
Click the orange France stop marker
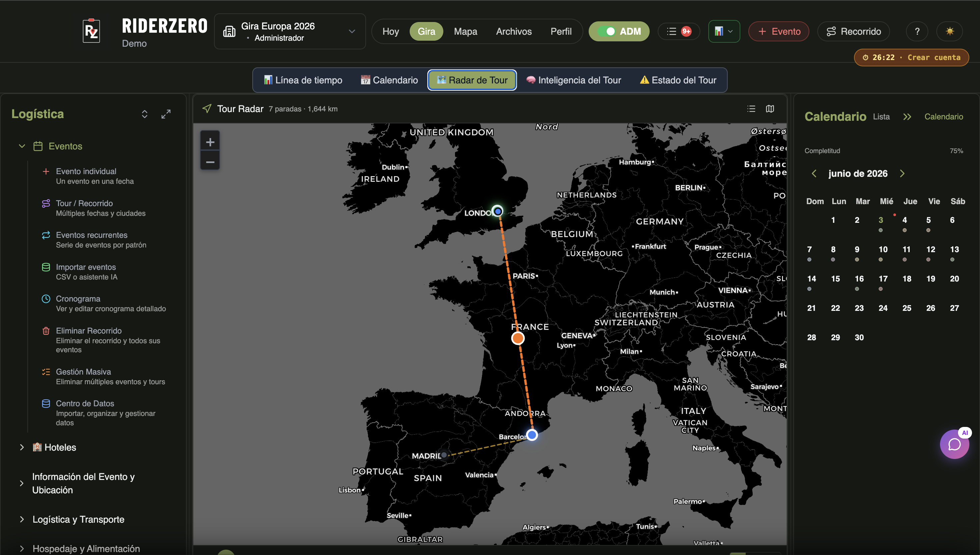click(518, 338)
